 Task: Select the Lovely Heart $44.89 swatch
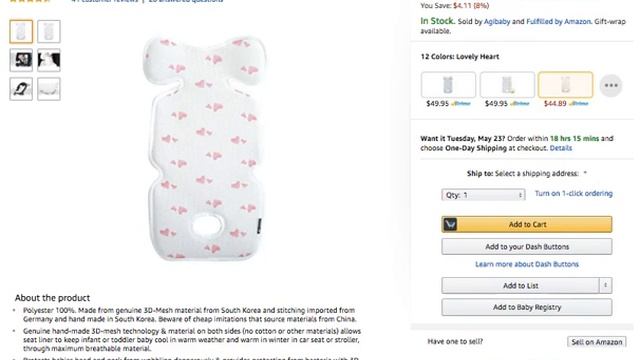pyautogui.click(x=565, y=85)
